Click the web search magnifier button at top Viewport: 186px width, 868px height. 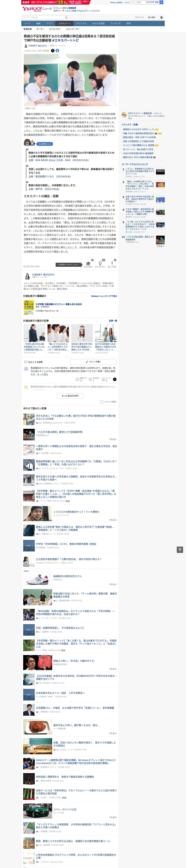point(161,2)
